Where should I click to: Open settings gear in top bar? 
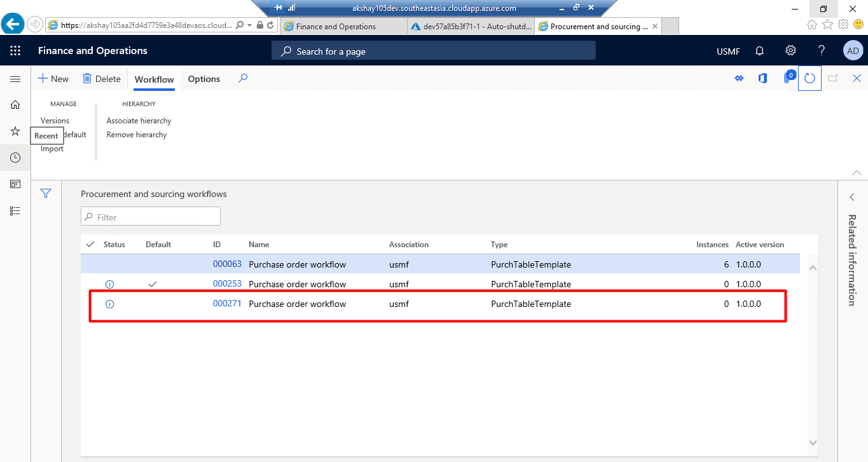point(790,51)
